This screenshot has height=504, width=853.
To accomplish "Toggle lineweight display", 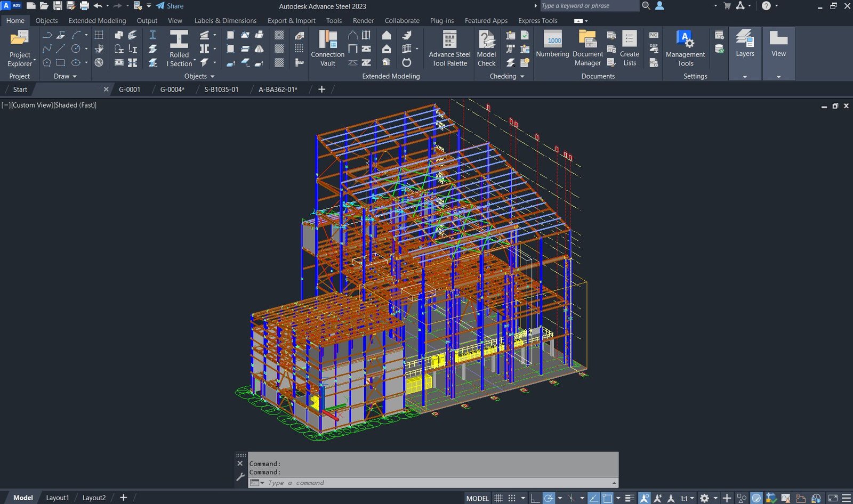I will (x=630, y=498).
